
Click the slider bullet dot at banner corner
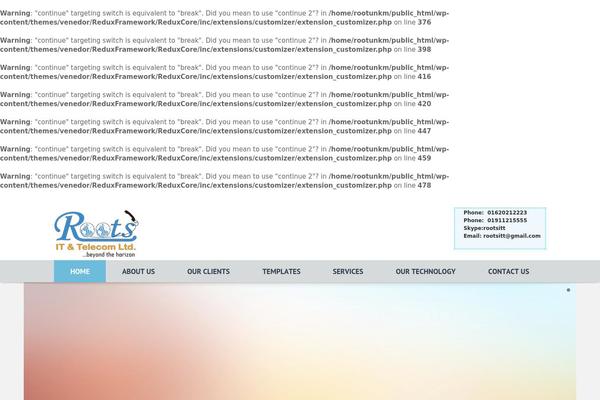coord(568,290)
